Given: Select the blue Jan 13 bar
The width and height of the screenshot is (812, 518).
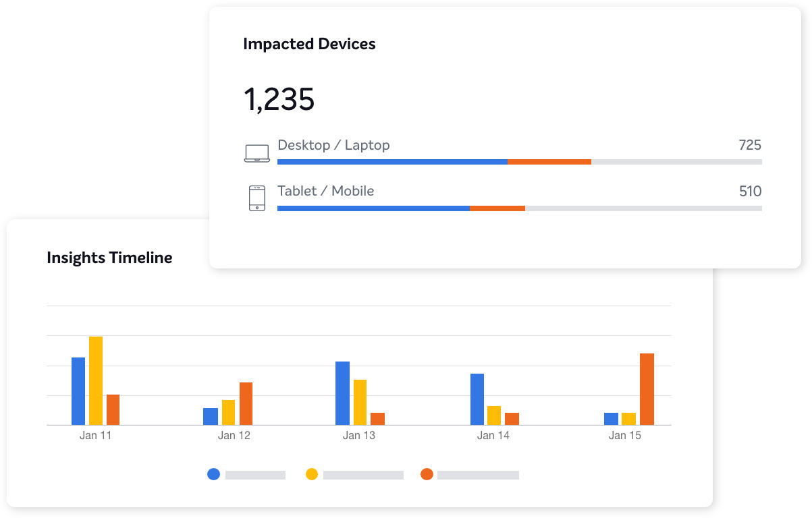Looking at the screenshot, I should (342, 393).
